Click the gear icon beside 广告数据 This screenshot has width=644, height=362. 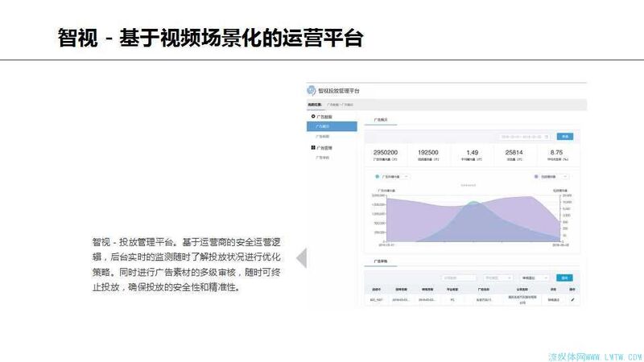[x=313, y=117]
